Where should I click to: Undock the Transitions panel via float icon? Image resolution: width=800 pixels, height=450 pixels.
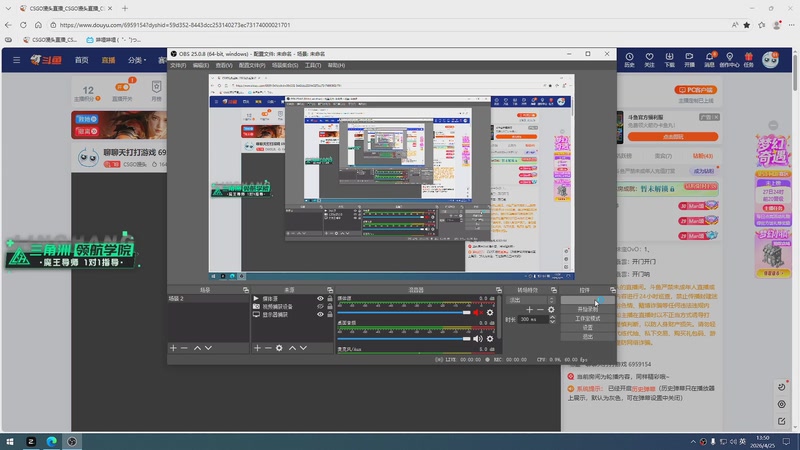[554, 290]
